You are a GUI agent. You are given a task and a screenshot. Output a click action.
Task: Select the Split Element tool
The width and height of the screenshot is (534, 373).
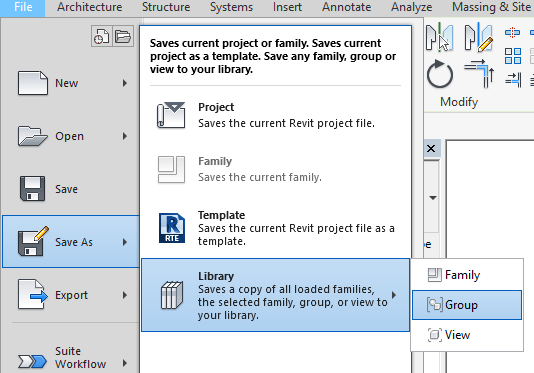click(513, 33)
